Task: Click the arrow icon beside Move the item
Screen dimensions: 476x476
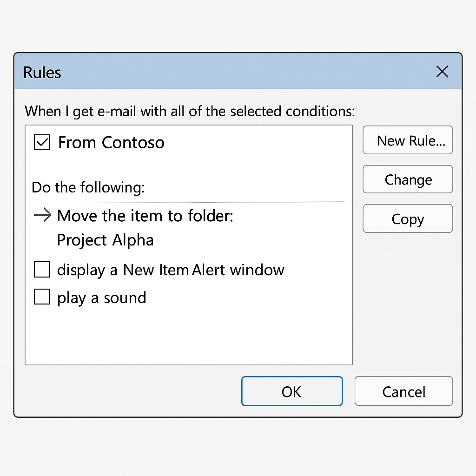Action: coord(42,215)
